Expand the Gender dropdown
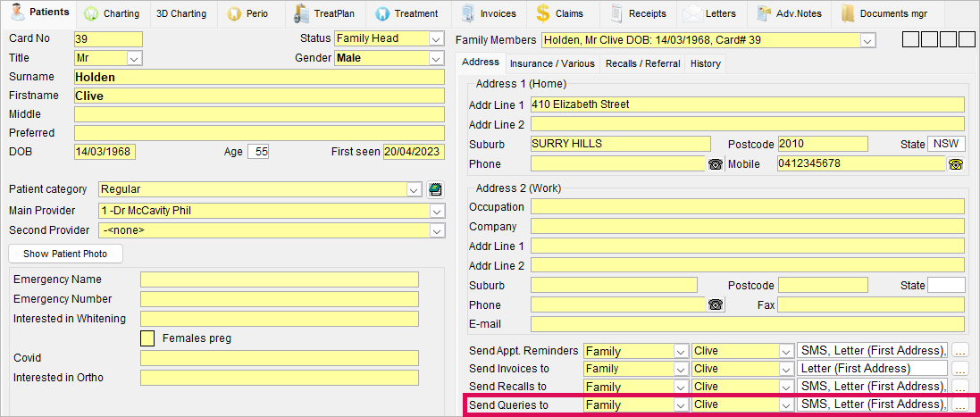The width and height of the screenshot is (980, 417). coord(436,58)
